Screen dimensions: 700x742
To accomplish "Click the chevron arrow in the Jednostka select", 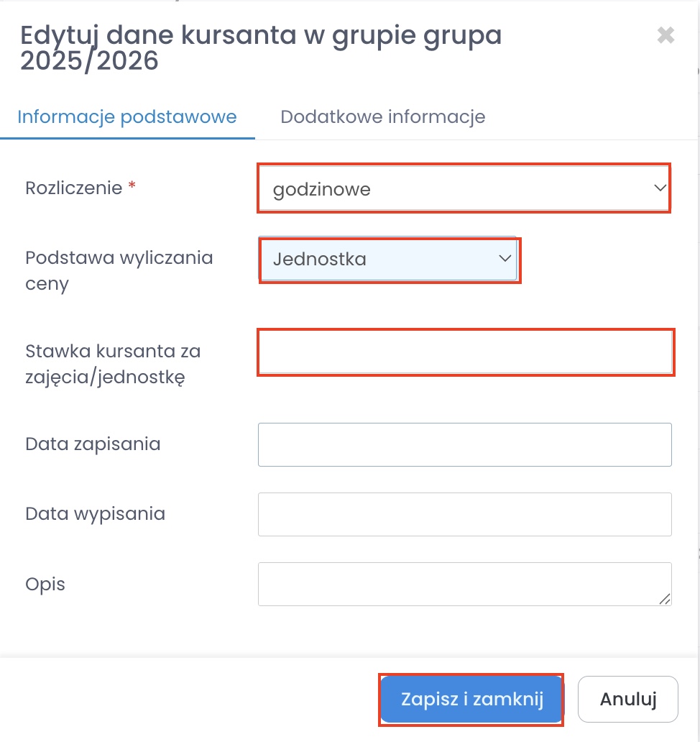I will point(505,259).
